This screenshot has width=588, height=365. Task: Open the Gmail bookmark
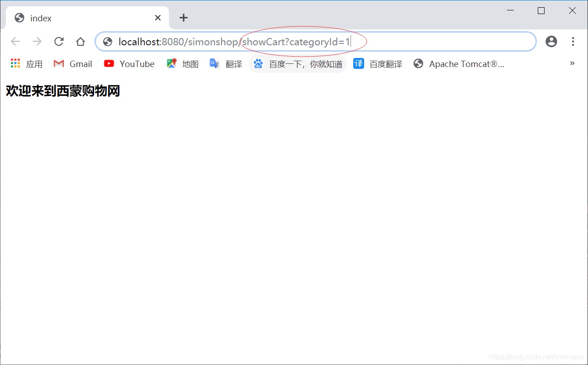tap(73, 64)
